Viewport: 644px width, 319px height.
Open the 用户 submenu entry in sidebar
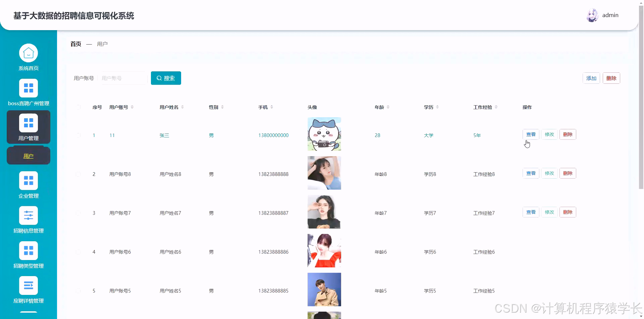click(28, 155)
